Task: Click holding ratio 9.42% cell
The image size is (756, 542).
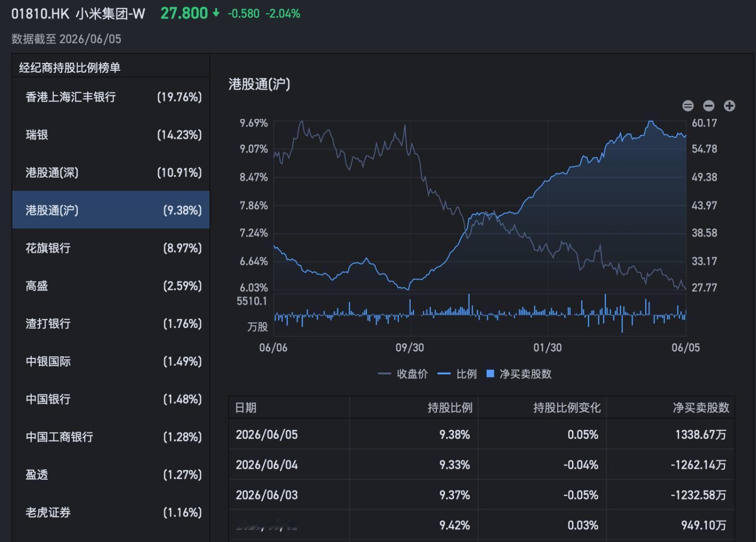Action: pyautogui.click(x=455, y=525)
